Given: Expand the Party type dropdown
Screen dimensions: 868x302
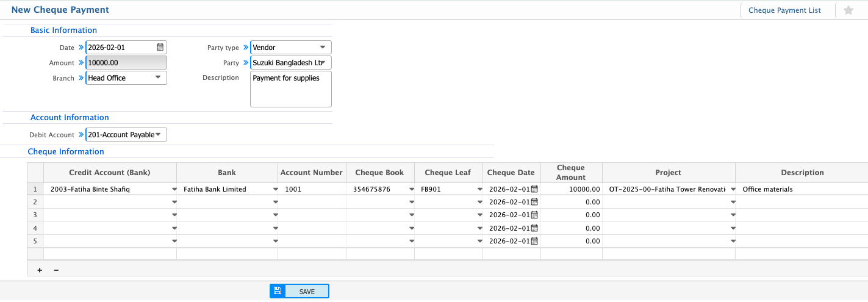Looking at the screenshot, I should pyautogui.click(x=323, y=47).
